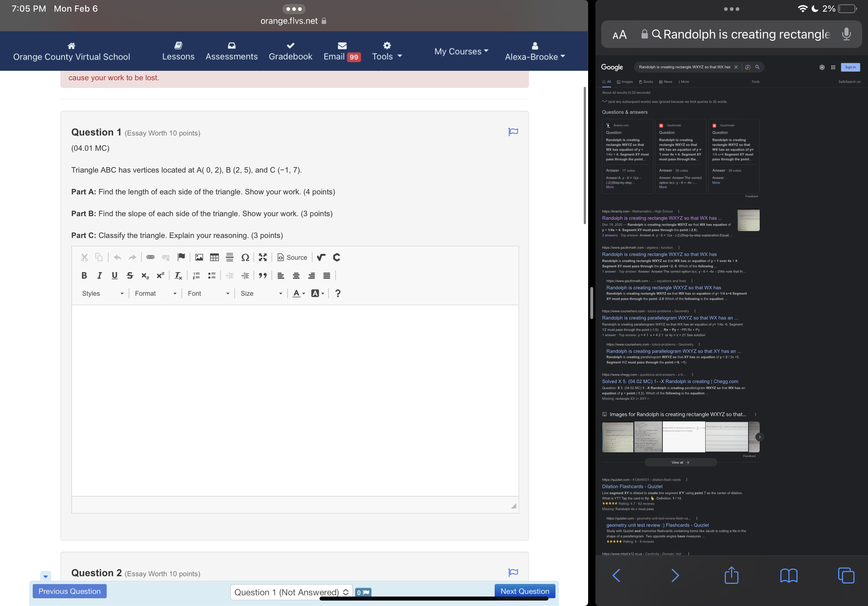Open the table insertion tool
This screenshot has width=868, height=606.
(214, 257)
